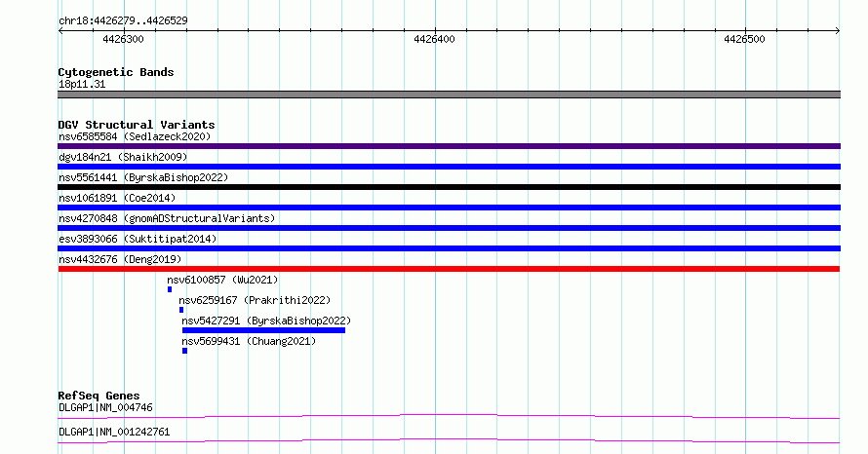Select gene label DLGAP1|NM_001242761
868x454 pixels.
[114, 432]
